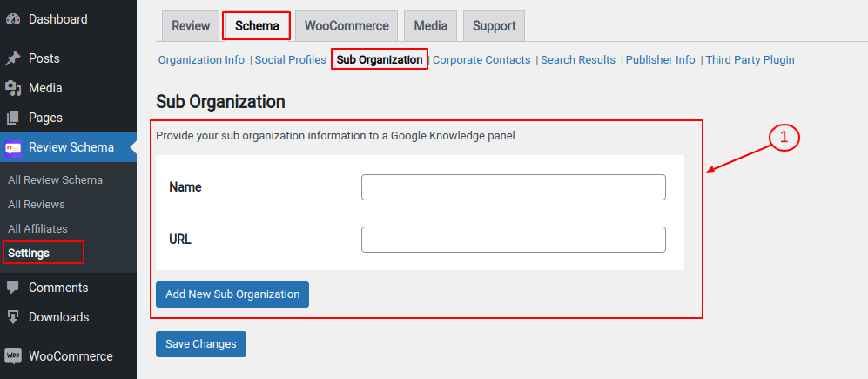Switch to the Media settings tab
This screenshot has width=868, height=379.
click(x=431, y=26)
